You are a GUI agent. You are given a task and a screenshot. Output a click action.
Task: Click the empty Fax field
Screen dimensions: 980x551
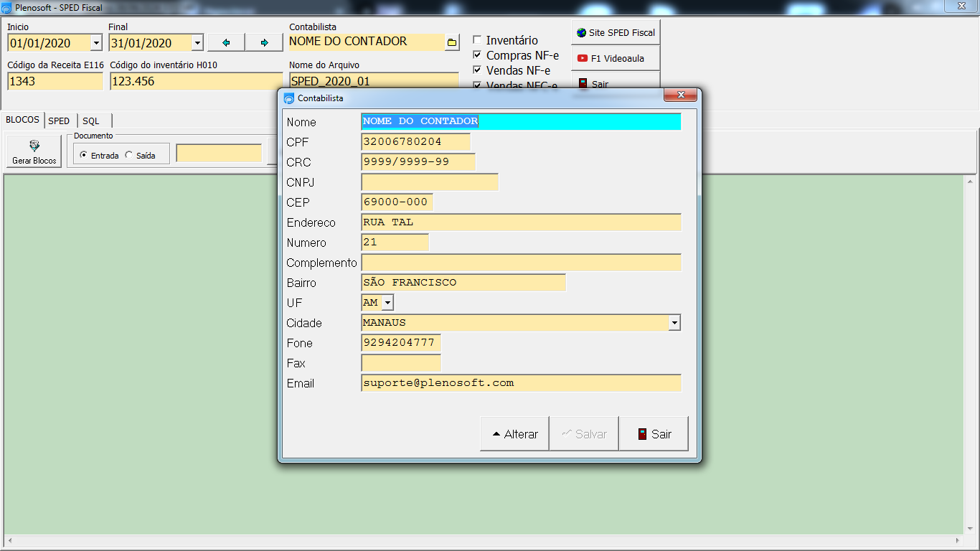click(x=401, y=363)
